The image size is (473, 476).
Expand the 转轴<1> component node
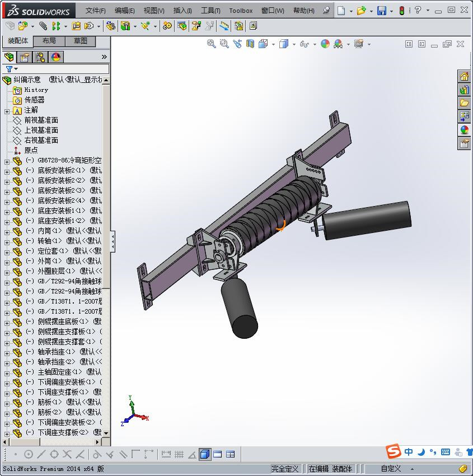coord(7,242)
